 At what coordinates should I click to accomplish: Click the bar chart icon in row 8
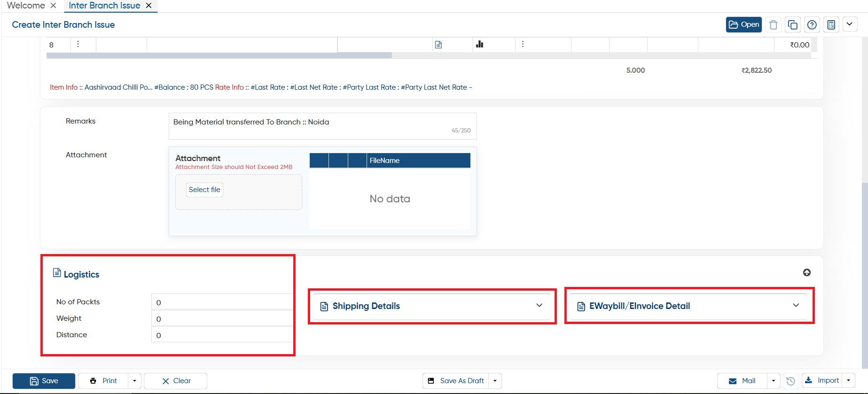pos(479,44)
